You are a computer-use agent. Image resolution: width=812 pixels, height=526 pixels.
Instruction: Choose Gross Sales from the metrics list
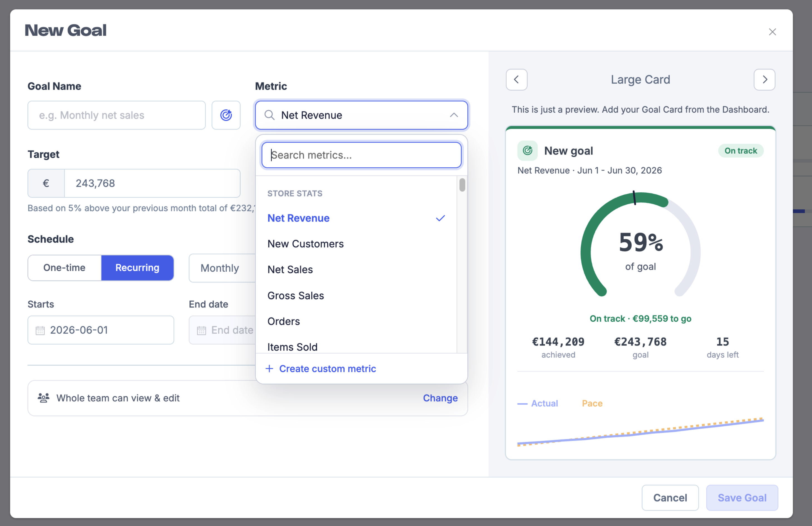[x=356, y=296]
